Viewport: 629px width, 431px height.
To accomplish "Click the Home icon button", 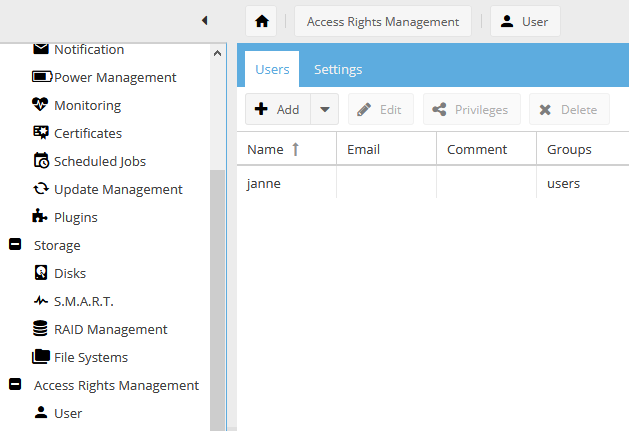I will pyautogui.click(x=261, y=21).
